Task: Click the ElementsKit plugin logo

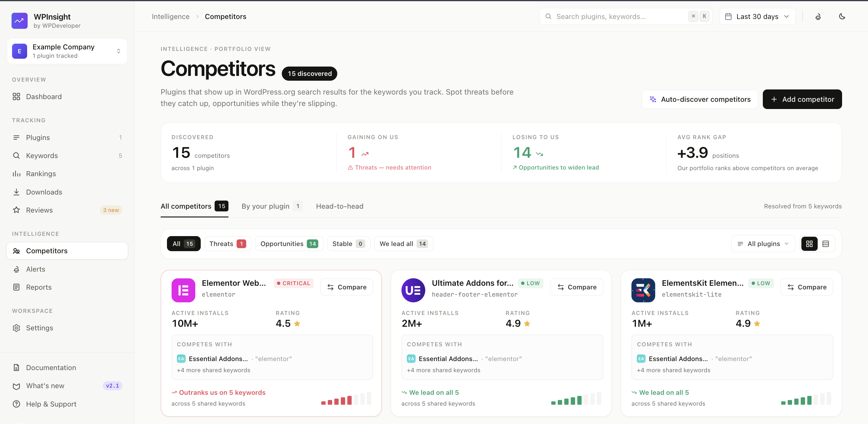Action: [x=643, y=290]
